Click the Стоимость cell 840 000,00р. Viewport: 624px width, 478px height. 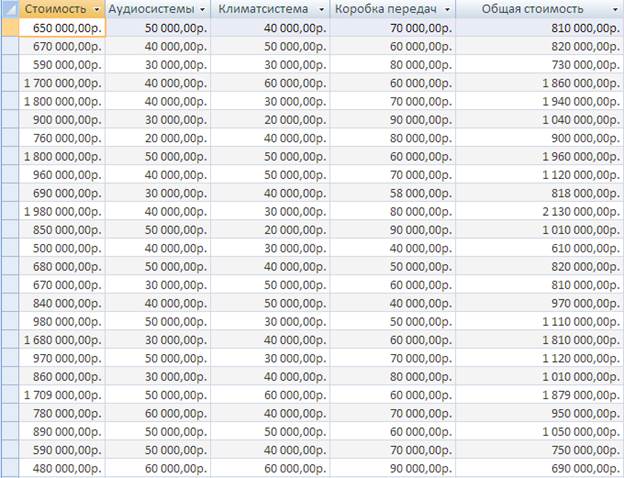coord(62,303)
